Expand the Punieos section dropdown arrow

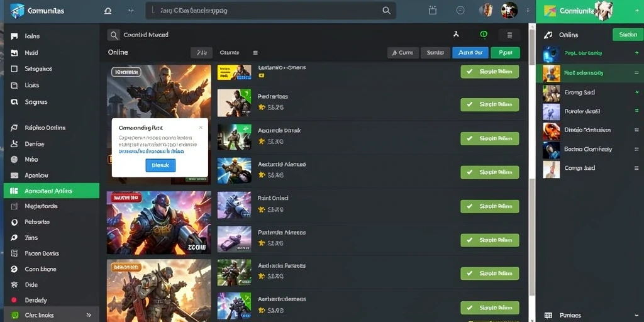tap(636, 316)
